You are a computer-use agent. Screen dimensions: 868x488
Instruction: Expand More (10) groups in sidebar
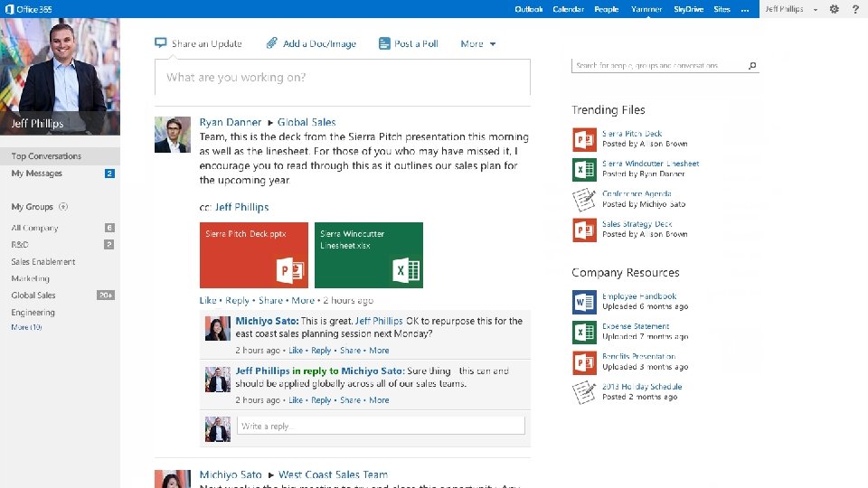26,327
